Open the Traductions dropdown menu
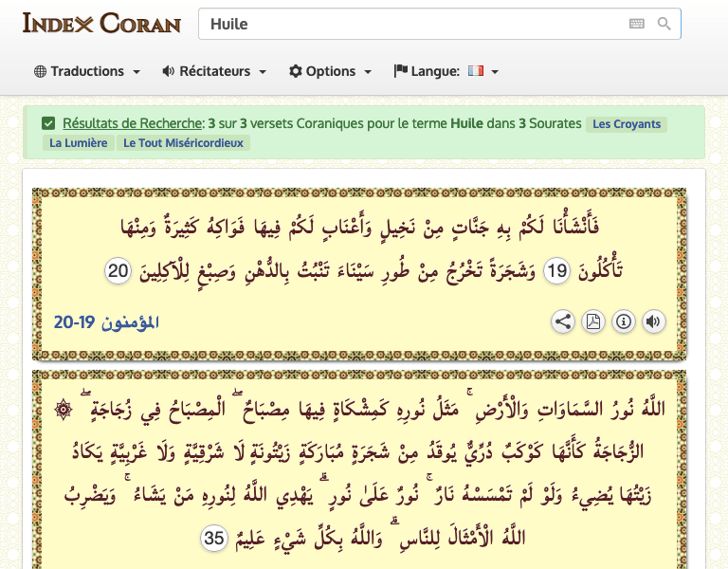Screen dimensions: 728x569 click(87, 71)
